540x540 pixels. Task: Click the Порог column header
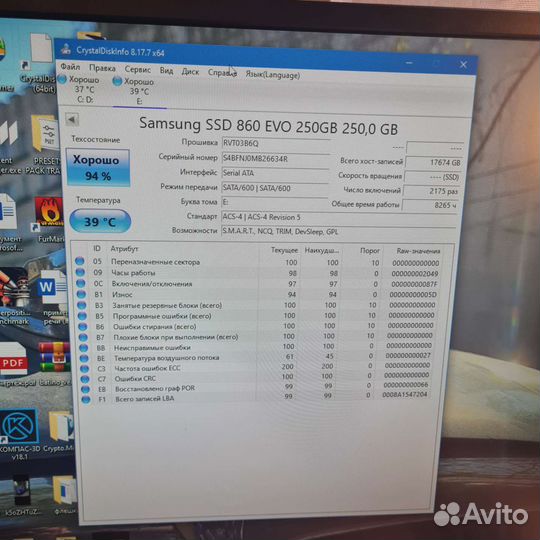pos(370,251)
